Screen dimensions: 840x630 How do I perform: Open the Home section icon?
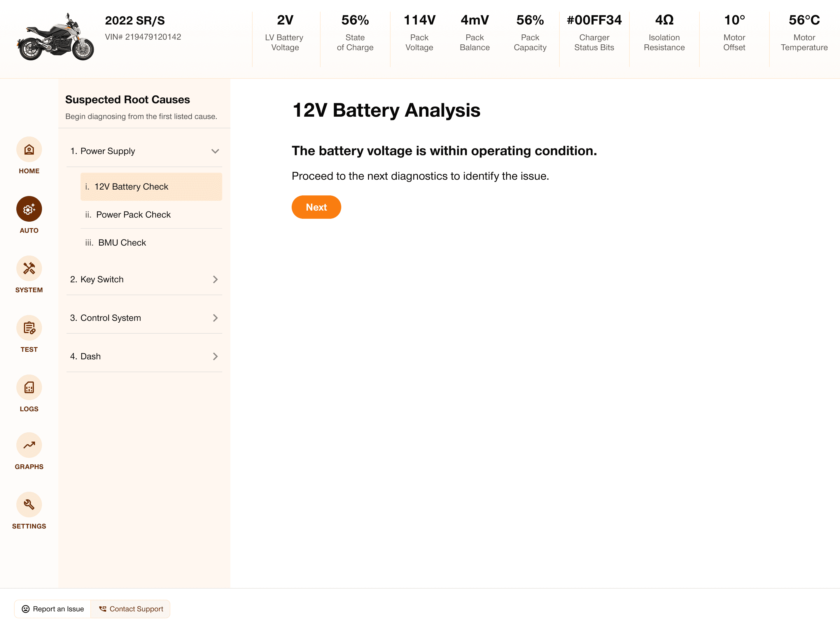point(29,150)
